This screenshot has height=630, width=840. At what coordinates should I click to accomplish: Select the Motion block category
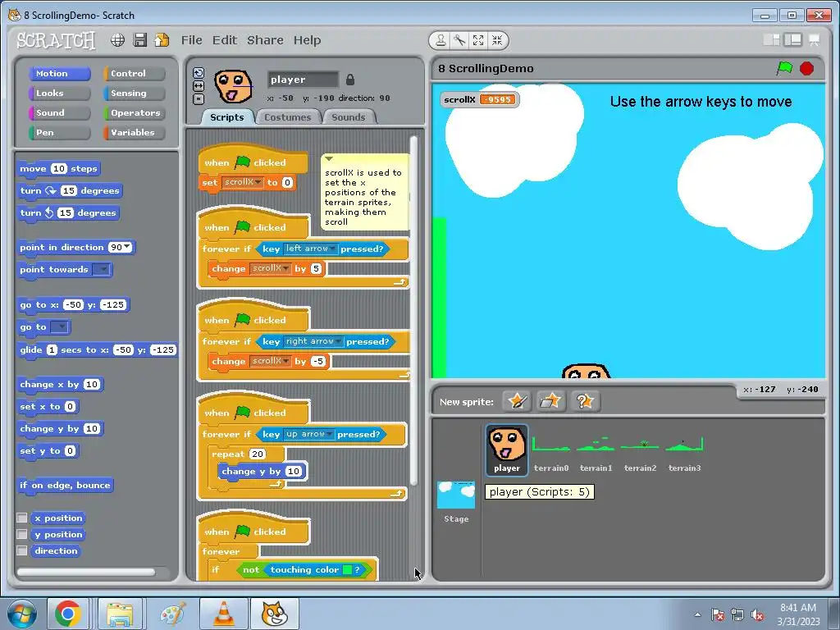point(59,73)
